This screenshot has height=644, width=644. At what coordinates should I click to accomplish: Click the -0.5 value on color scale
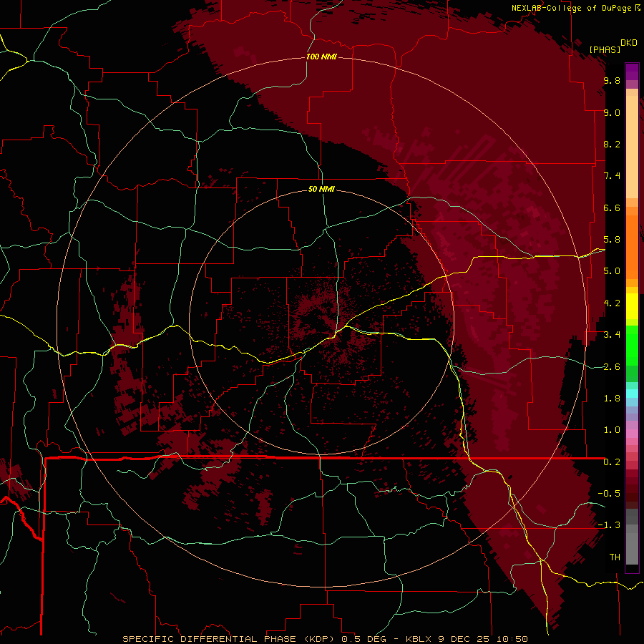(609, 494)
